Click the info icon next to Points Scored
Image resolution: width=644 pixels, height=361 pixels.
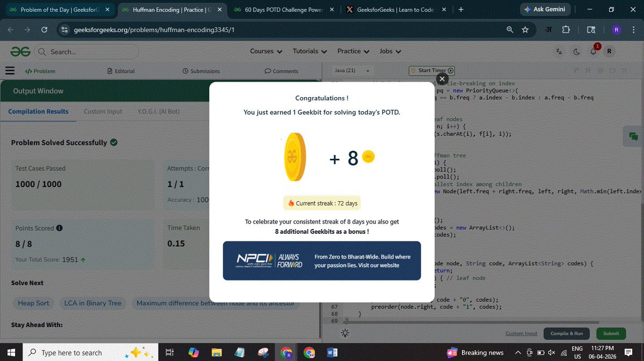pos(60,228)
